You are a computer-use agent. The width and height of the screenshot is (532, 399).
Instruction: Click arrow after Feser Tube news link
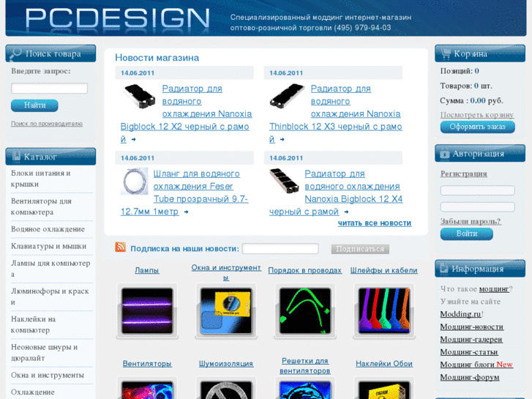click(186, 212)
